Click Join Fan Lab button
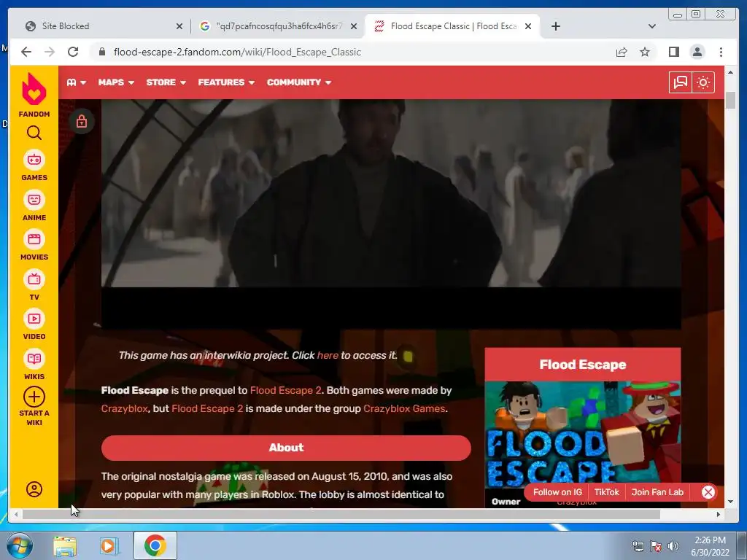Screen dimensions: 747x560 (x=657, y=492)
